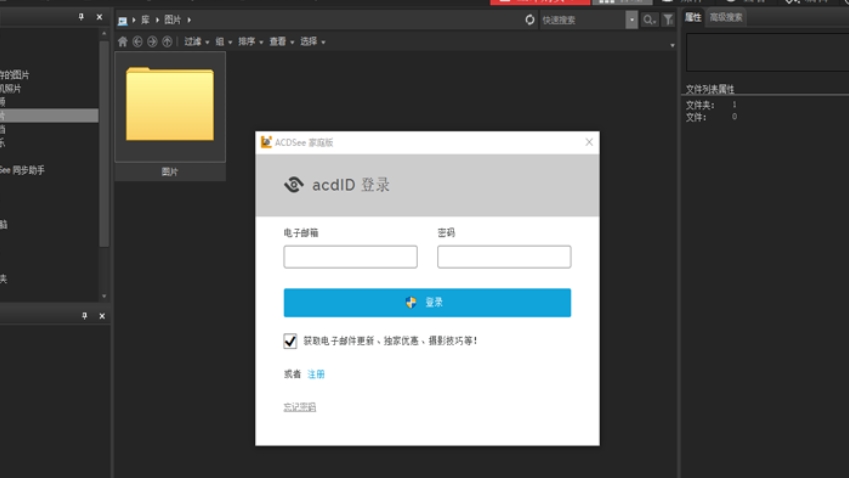Uncheck the email updates checkbox
Viewport: 849px width, 478px height.
[290, 341]
